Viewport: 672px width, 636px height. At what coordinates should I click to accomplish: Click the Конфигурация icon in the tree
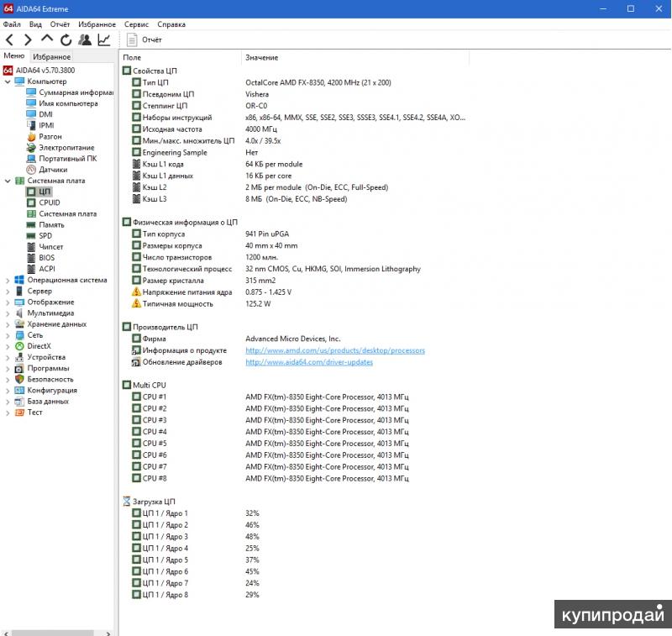19,391
